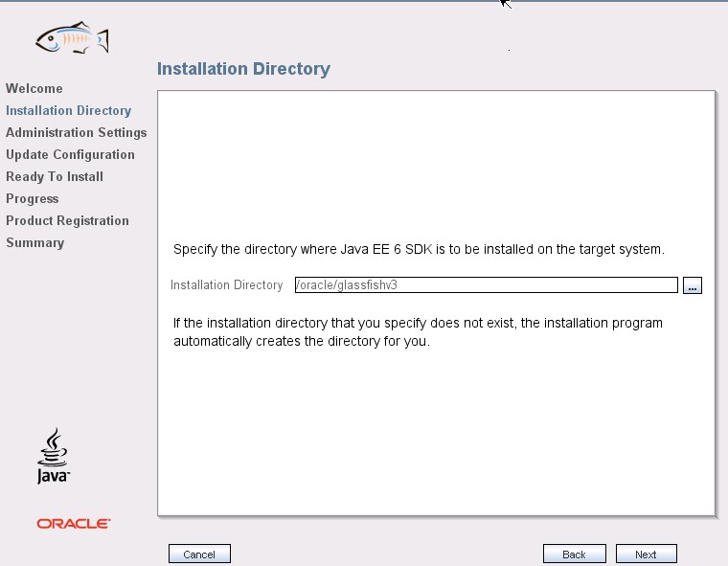Click the GlassFish fish logo
The width and height of the screenshot is (728, 566).
click(73, 37)
